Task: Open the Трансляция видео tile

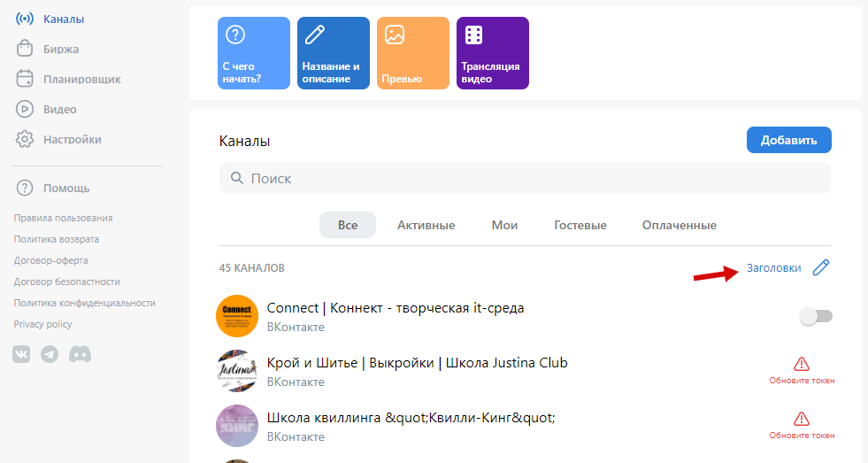Action: click(x=493, y=53)
